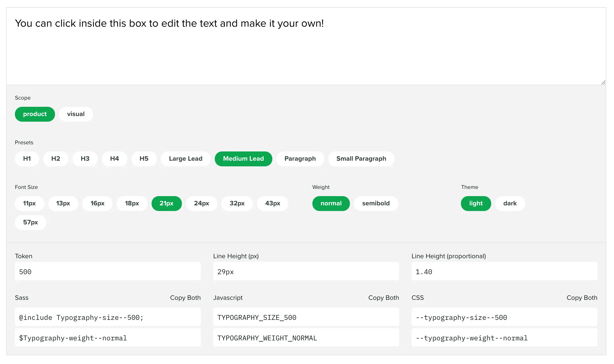This screenshot has width=614, height=364.
Task: Click Copy Both for Sass
Action: [x=185, y=297]
